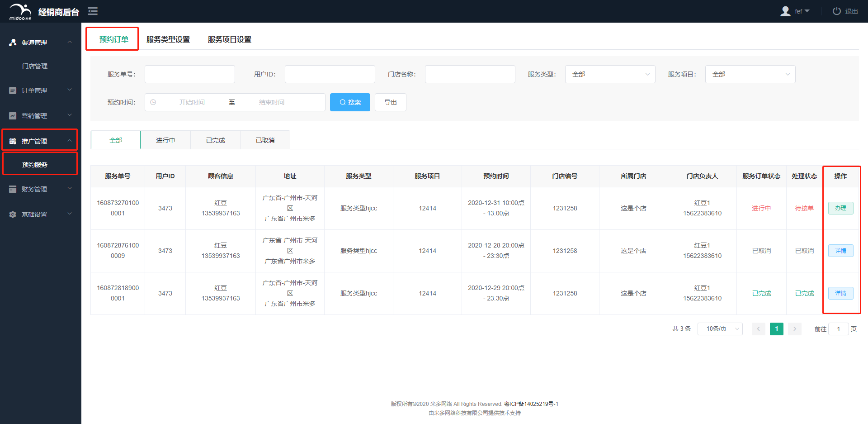
Task: Click the 开始时间 date field
Action: (192, 102)
